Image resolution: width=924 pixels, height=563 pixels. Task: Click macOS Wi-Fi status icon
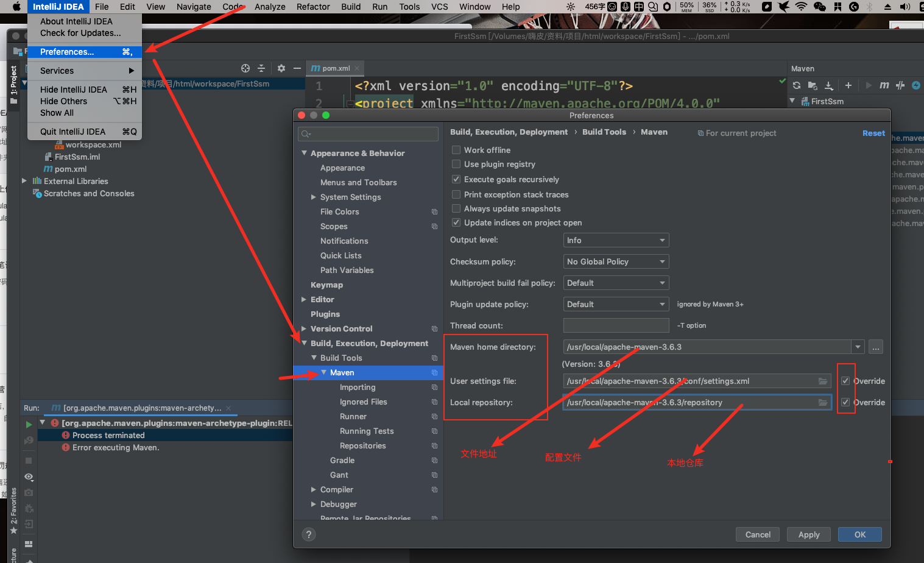(801, 7)
